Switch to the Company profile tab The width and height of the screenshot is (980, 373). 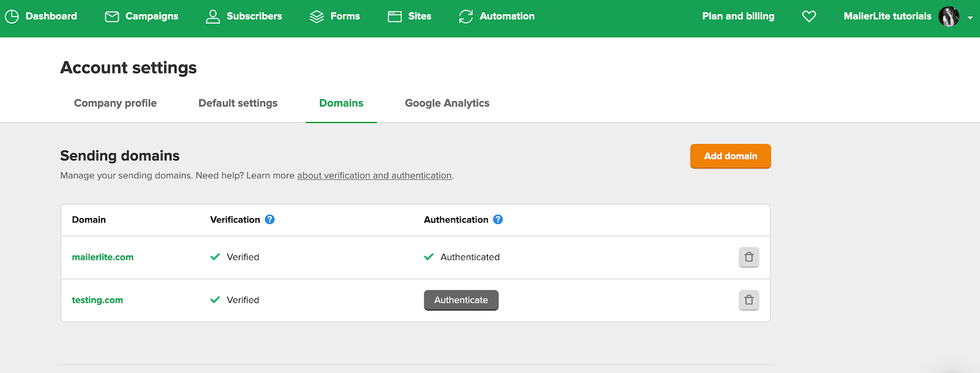(x=115, y=103)
